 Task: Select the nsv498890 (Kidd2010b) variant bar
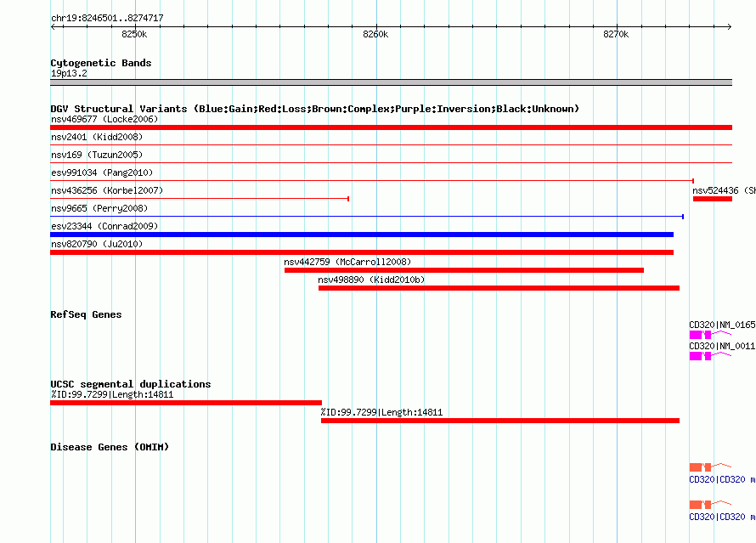click(499, 288)
